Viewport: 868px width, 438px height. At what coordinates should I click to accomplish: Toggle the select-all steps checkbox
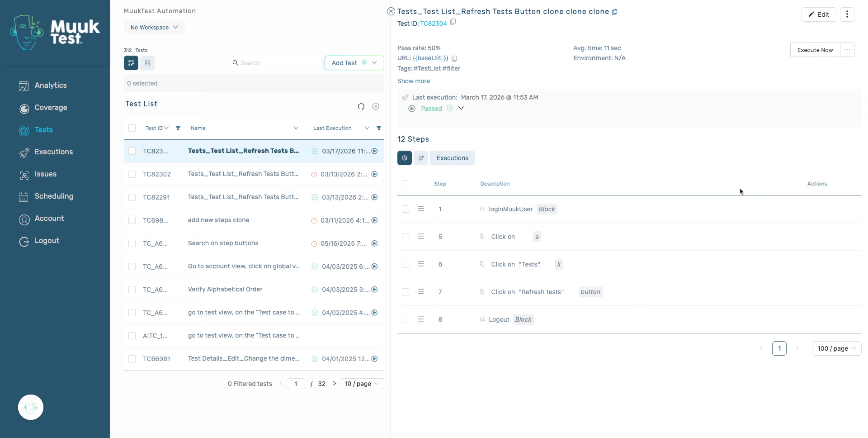[x=406, y=184]
